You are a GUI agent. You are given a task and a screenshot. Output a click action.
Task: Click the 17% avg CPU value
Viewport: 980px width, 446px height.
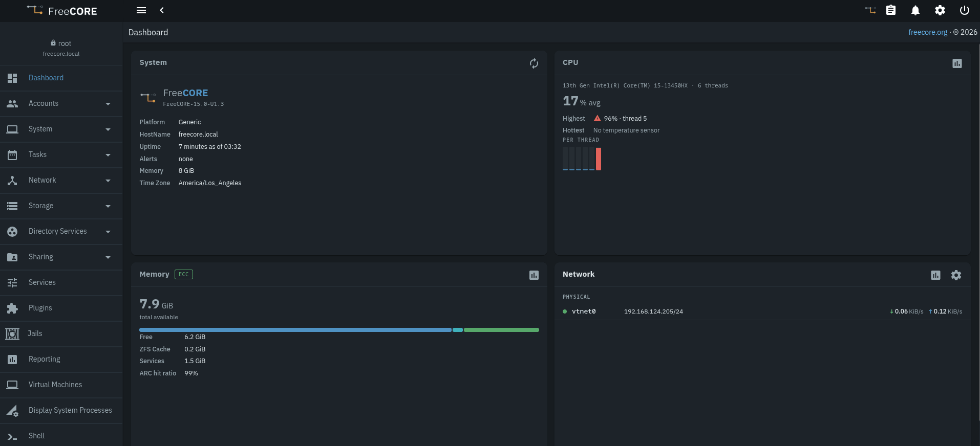click(582, 101)
